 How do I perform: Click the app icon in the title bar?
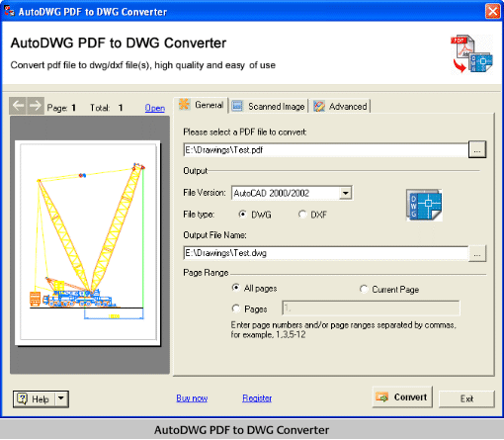pos(9,11)
